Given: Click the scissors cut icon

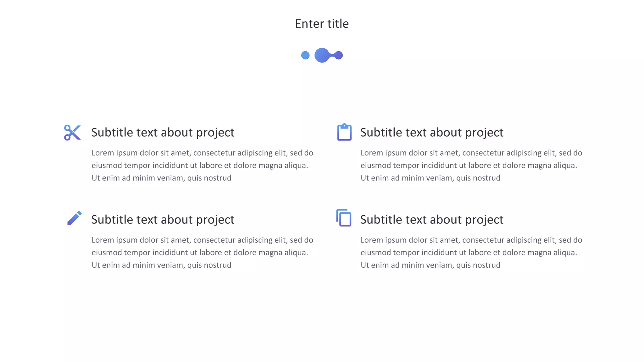Looking at the screenshot, I should 72,133.
